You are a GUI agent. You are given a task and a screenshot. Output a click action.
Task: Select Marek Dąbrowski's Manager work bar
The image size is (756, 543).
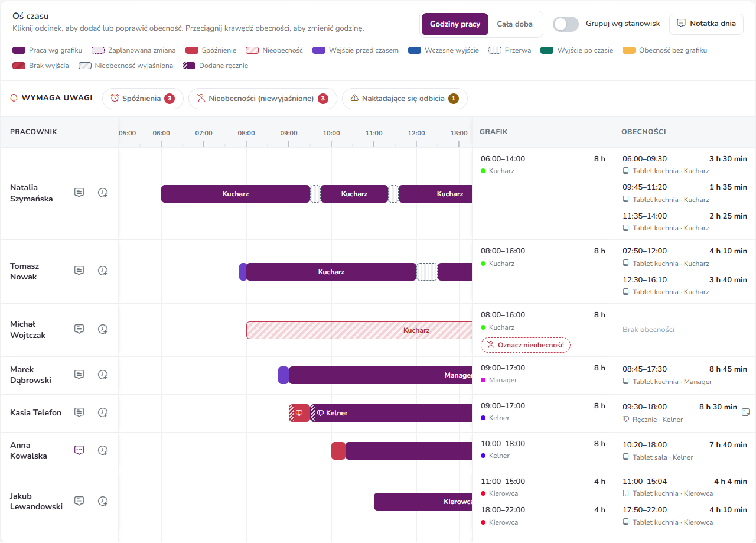(380, 375)
